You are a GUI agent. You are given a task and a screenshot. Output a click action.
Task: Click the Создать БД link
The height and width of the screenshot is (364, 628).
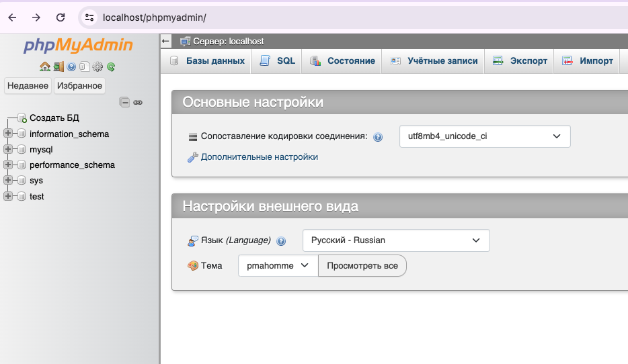[x=54, y=118]
